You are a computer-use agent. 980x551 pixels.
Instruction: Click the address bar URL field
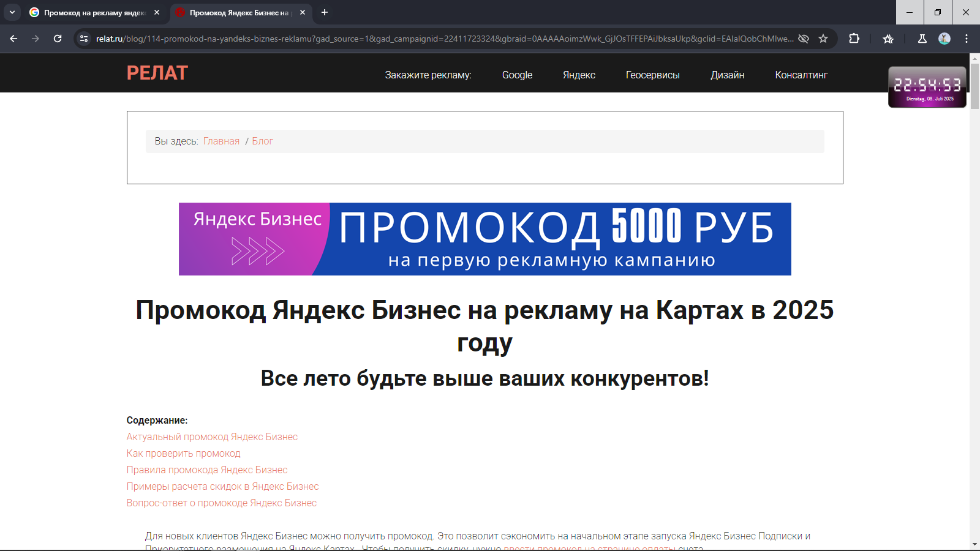pyautogui.click(x=445, y=39)
